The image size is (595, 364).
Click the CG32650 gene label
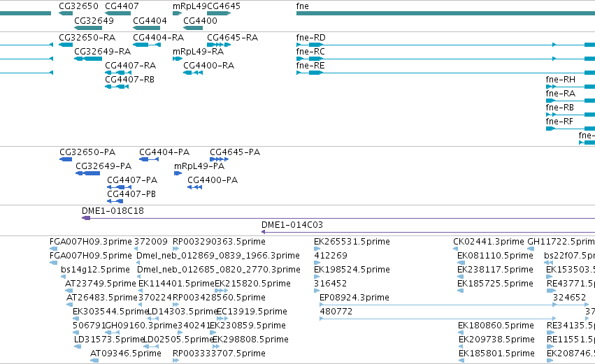pos(78,6)
